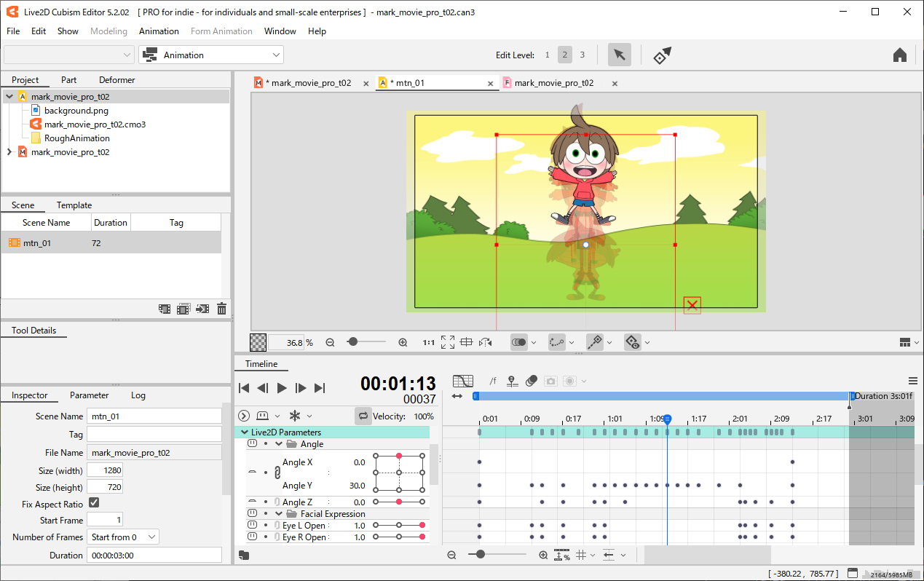Reset canvas zoom with the 1:1 icon
Screen dimensions: 924x581
point(429,342)
